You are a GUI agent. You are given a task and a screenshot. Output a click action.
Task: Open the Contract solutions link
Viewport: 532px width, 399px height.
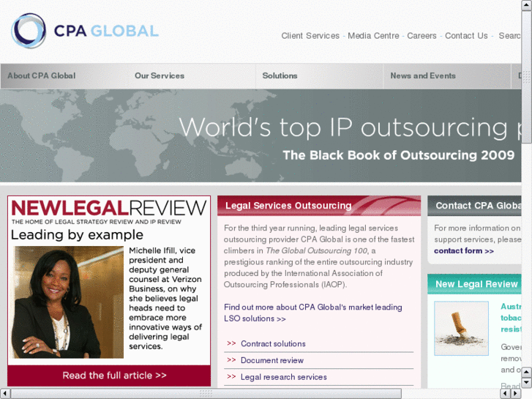(x=273, y=343)
